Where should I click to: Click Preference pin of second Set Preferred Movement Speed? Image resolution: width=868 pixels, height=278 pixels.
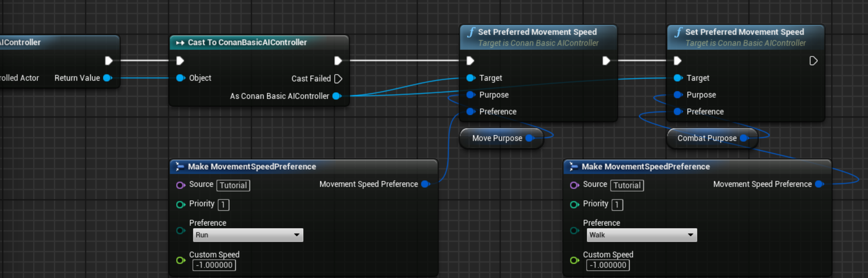tap(678, 111)
